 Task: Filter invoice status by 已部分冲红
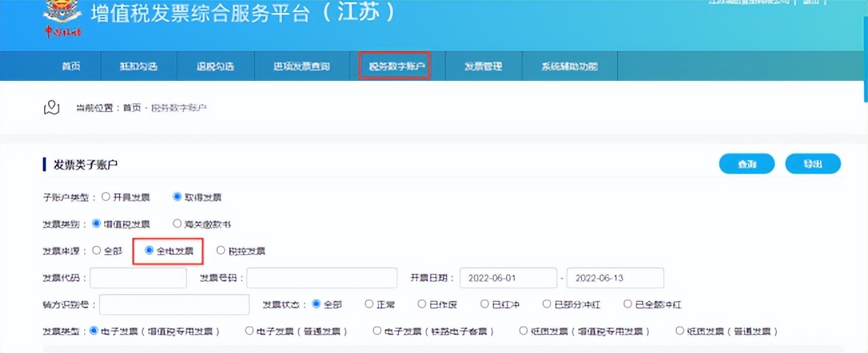click(x=547, y=304)
